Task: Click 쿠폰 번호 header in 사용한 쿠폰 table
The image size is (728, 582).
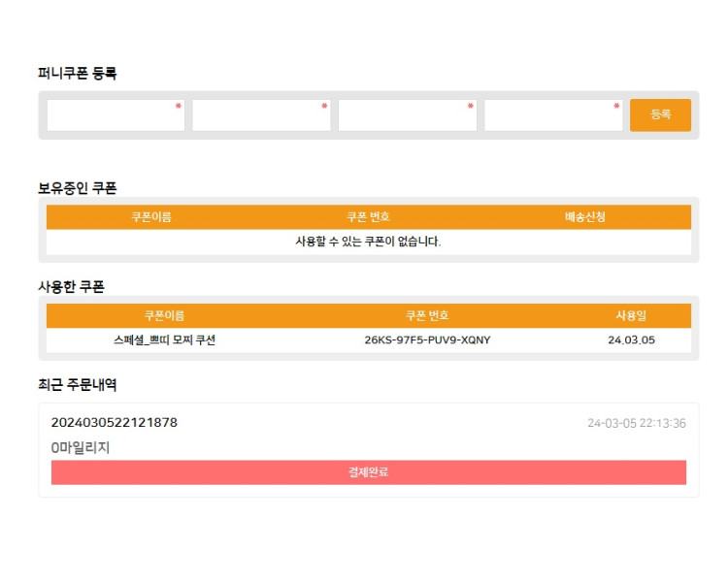Action: 427,316
